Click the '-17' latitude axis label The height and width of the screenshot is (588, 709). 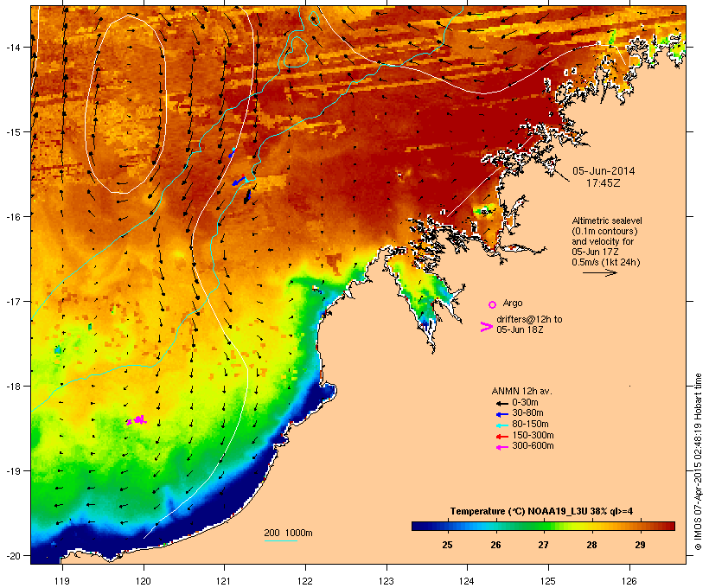(12, 302)
